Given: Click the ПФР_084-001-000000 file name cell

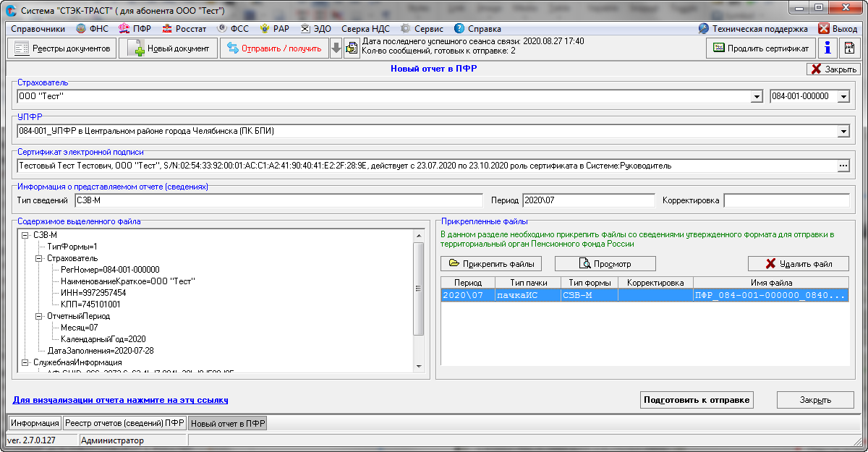Looking at the screenshot, I should click(x=771, y=295).
